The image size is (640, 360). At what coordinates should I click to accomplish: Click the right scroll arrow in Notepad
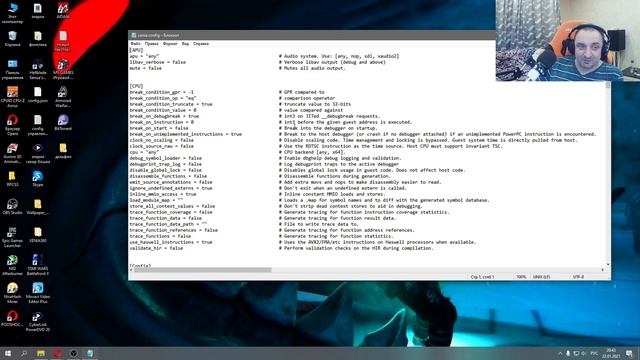tap(602, 270)
